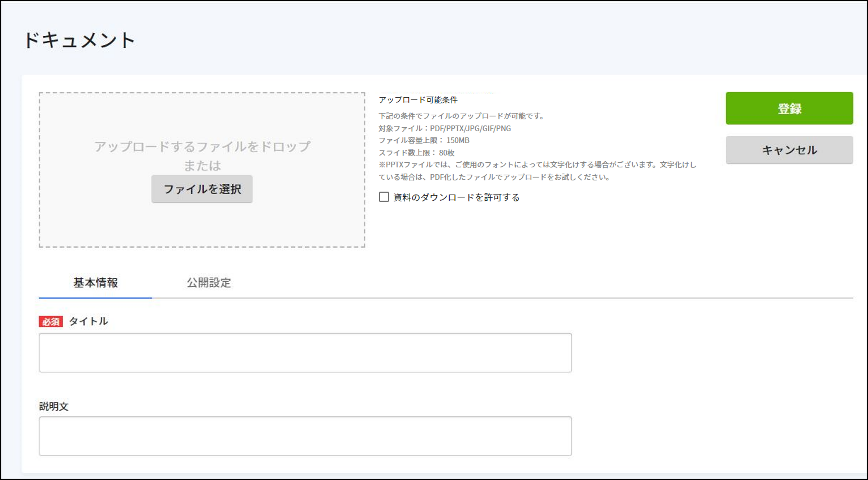Focus the 説明文 text field
The height and width of the screenshot is (480, 868).
point(305,436)
